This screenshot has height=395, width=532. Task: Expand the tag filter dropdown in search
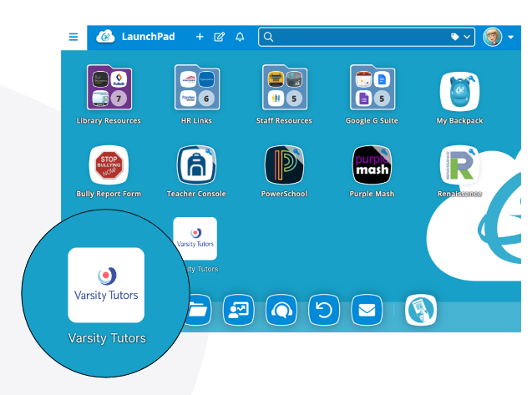pos(460,37)
